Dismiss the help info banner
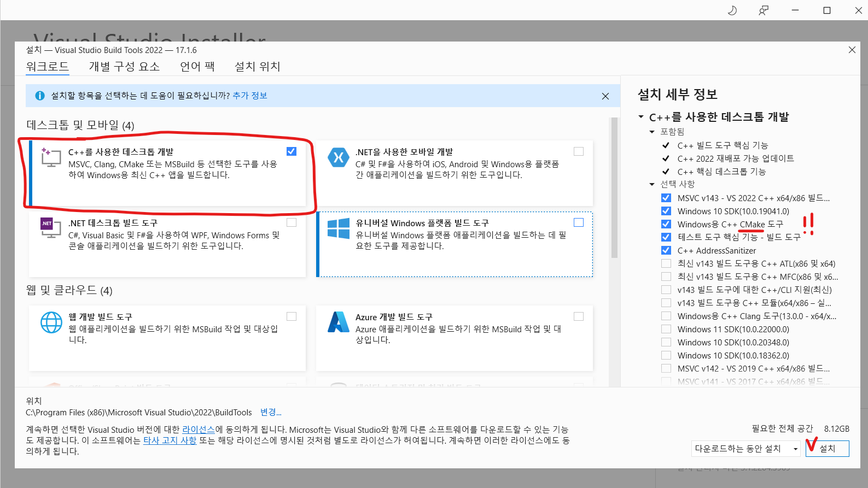The image size is (868, 488). pos(605,96)
